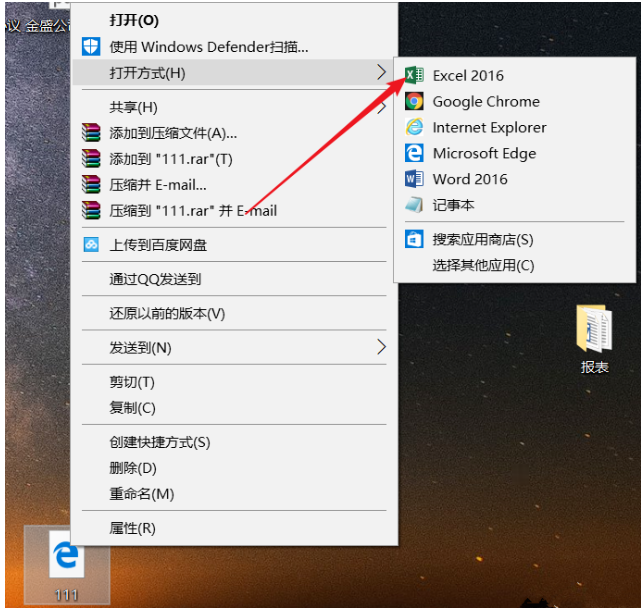Open with Google Chrome label
641x613 pixels.
tap(486, 102)
